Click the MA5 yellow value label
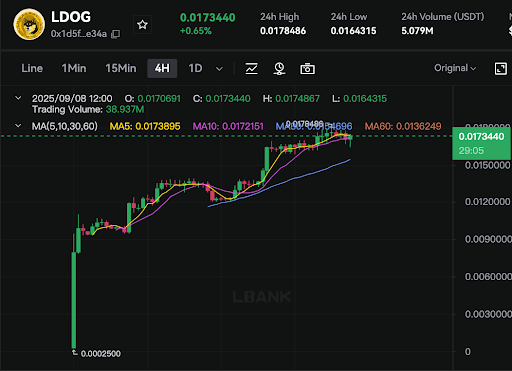Viewport: 512px width, 371px height. (x=145, y=126)
